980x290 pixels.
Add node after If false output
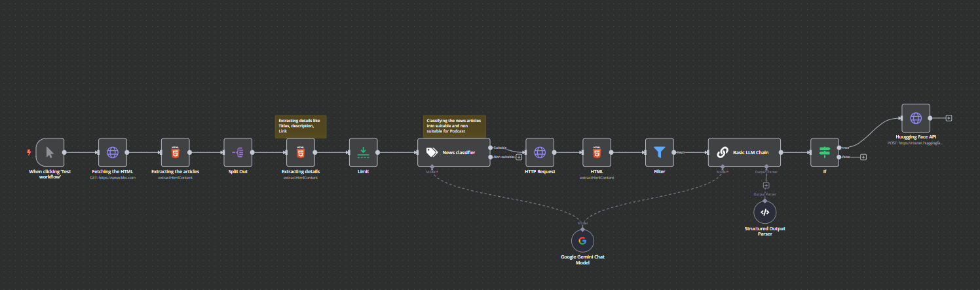pyautogui.click(x=863, y=157)
